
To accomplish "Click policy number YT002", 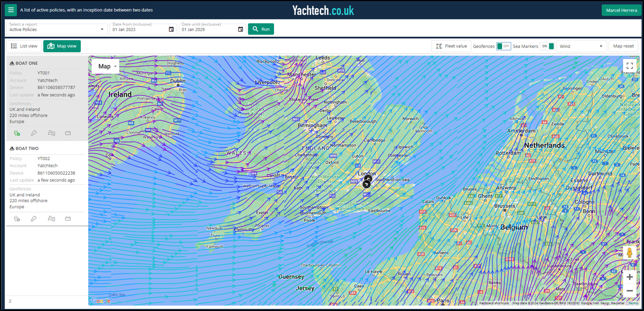I will (x=44, y=158).
